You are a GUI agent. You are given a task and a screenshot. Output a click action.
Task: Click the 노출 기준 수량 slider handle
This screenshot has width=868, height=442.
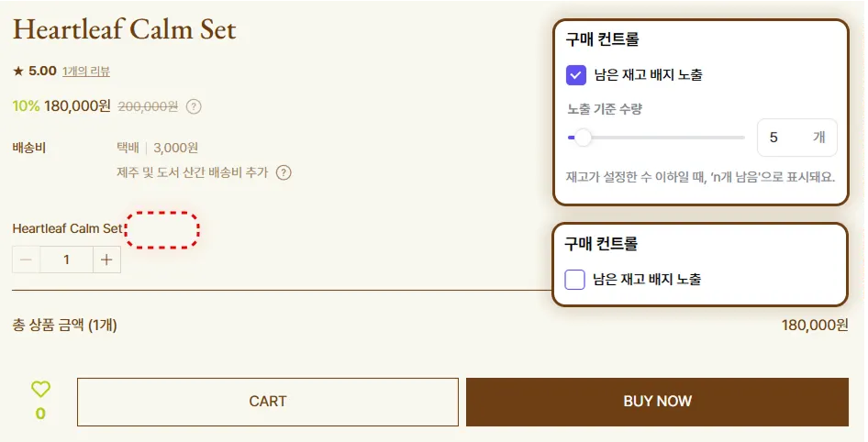point(583,138)
